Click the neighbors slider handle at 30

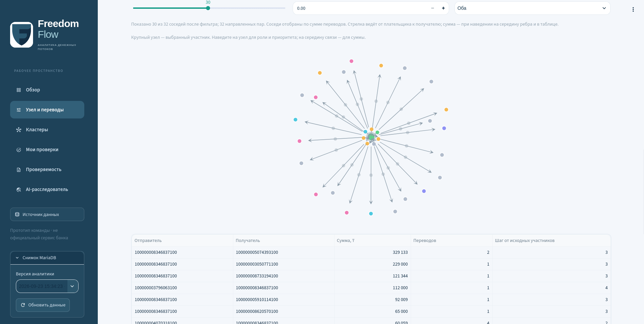[208, 8]
